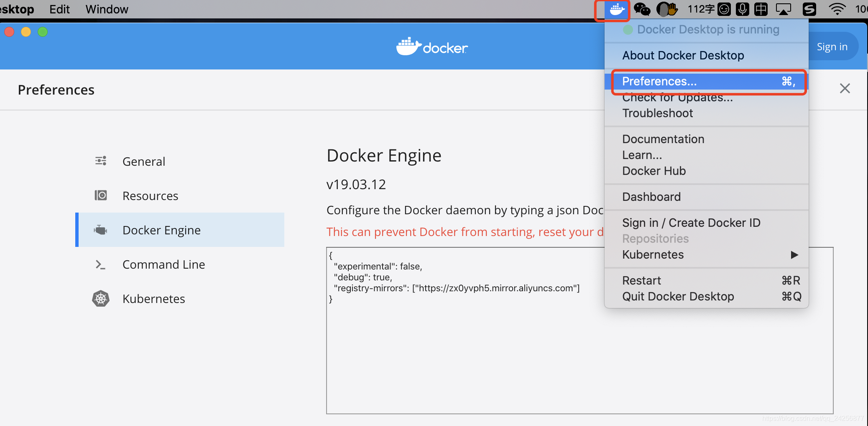
Task: Click the red warning text about Docker starting
Action: pyautogui.click(x=465, y=232)
